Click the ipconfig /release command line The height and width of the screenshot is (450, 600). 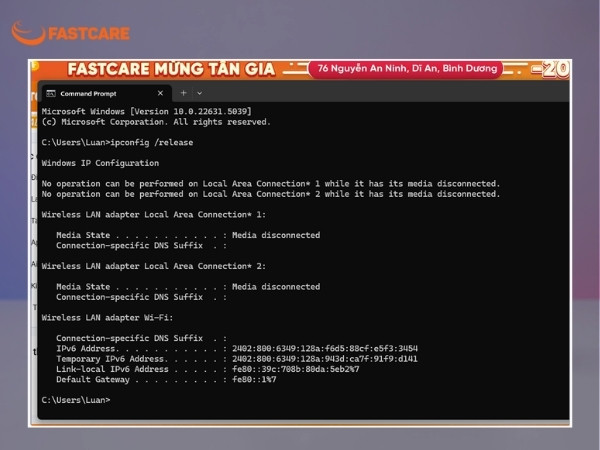(x=117, y=142)
